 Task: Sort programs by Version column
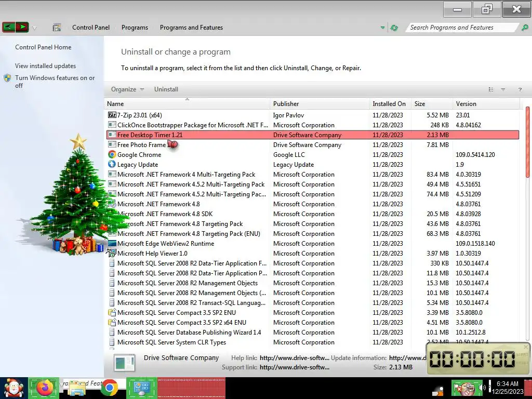pos(486,104)
